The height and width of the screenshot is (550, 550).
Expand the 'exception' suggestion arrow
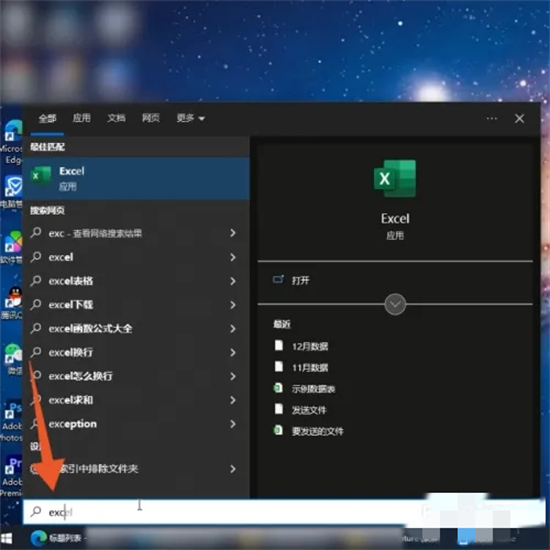tap(233, 424)
